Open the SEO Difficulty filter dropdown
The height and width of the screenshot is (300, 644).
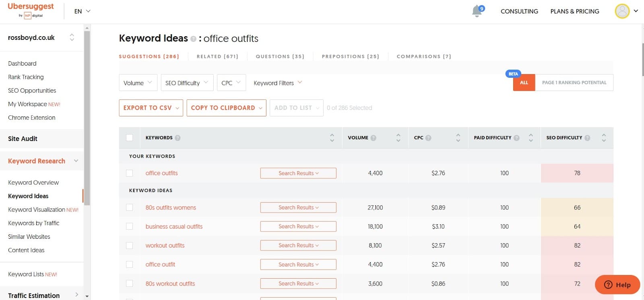[187, 83]
